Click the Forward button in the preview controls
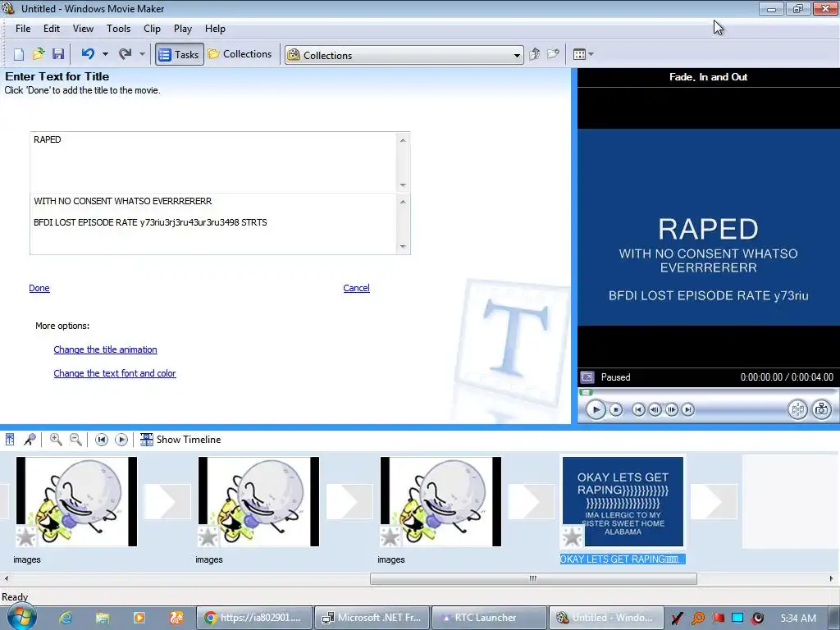 pos(688,410)
